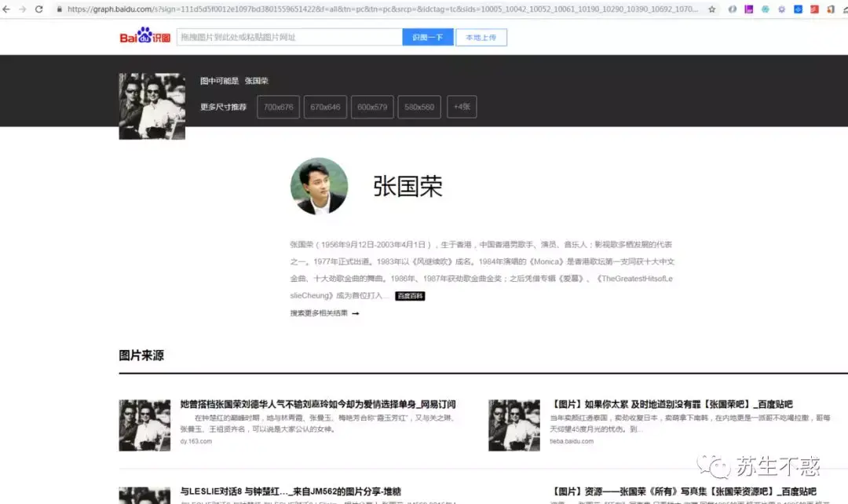Bookmark this page with the star icon
Screen dimensions: 848x504
(x=711, y=9)
